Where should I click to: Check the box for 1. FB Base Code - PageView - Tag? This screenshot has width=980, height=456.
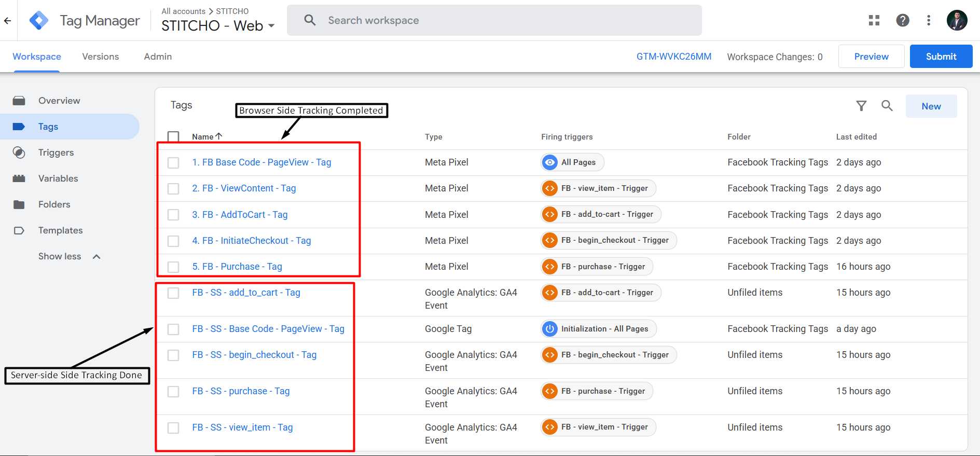[x=173, y=163]
